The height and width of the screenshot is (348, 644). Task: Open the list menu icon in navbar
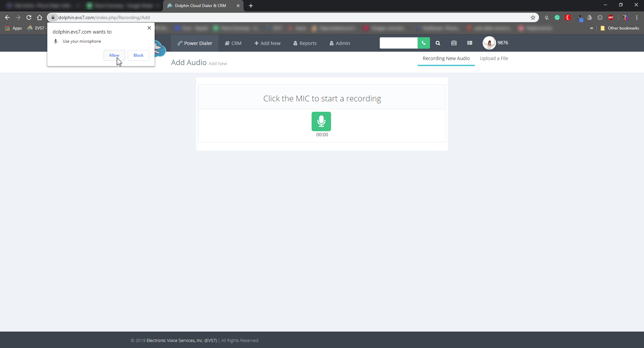pyautogui.click(x=470, y=43)
